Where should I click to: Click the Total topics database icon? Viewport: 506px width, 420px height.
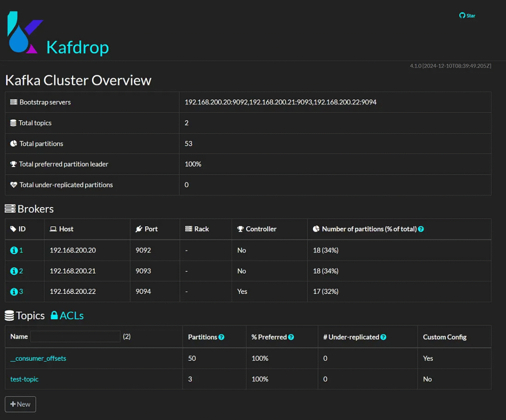tap(13, 123)
